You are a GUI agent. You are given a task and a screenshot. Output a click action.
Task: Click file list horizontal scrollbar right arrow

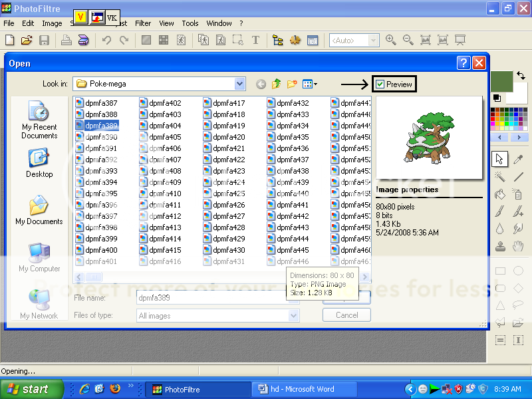pyautogui.click(x=365, y=277)
